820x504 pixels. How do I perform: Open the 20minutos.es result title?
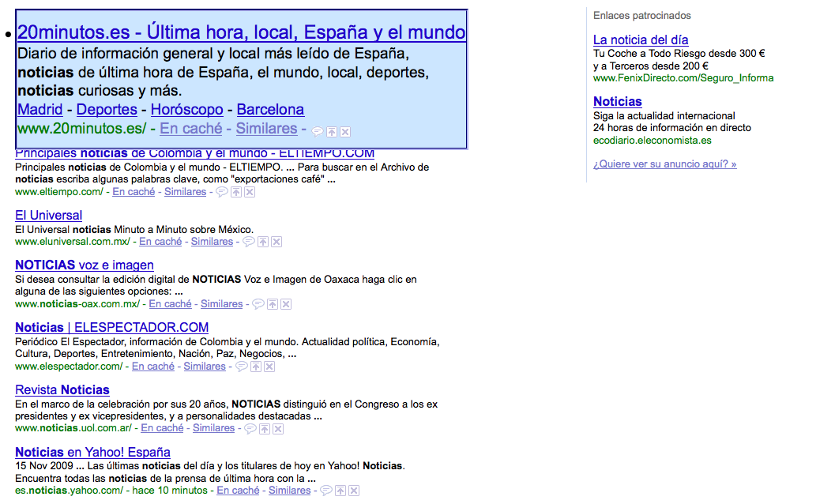241,32
